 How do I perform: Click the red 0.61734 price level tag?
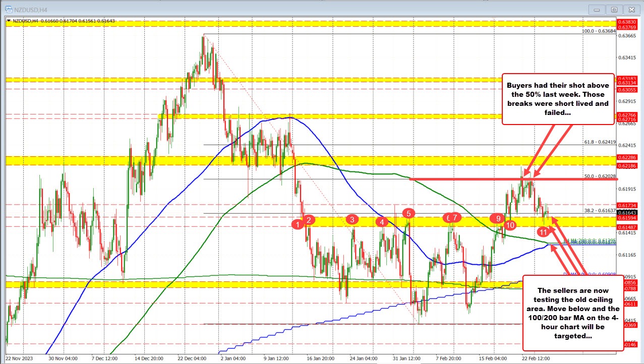[628, 205]
